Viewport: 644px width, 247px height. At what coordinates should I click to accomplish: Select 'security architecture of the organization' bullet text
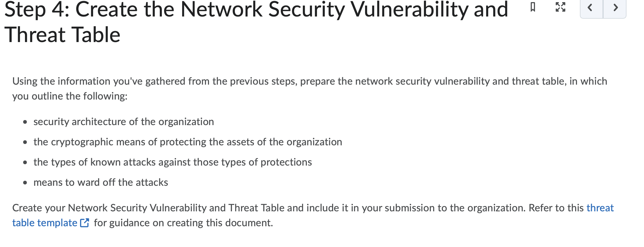(124, 122)
